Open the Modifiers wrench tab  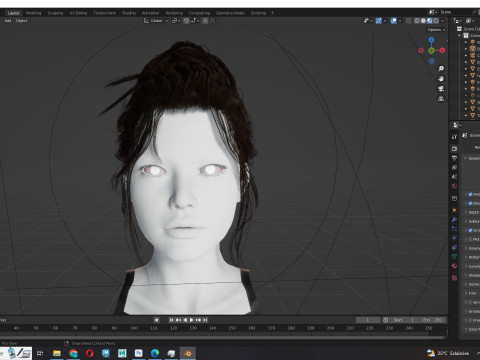(454, 219)
